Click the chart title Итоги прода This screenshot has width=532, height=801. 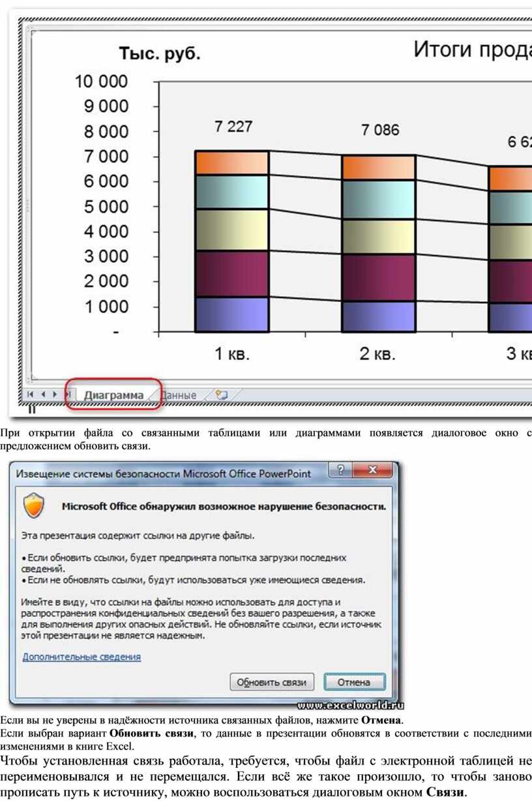click(473, 50)
